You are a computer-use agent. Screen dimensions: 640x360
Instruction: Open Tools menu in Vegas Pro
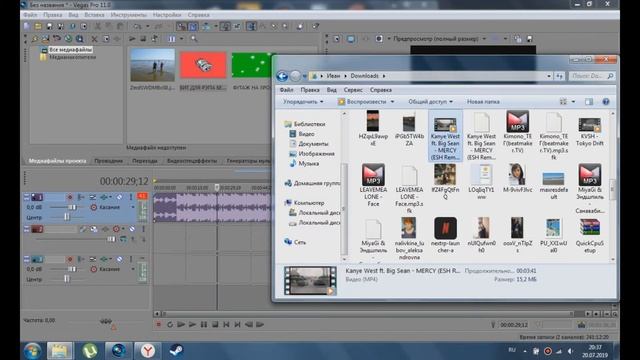[x=129, y=15]
